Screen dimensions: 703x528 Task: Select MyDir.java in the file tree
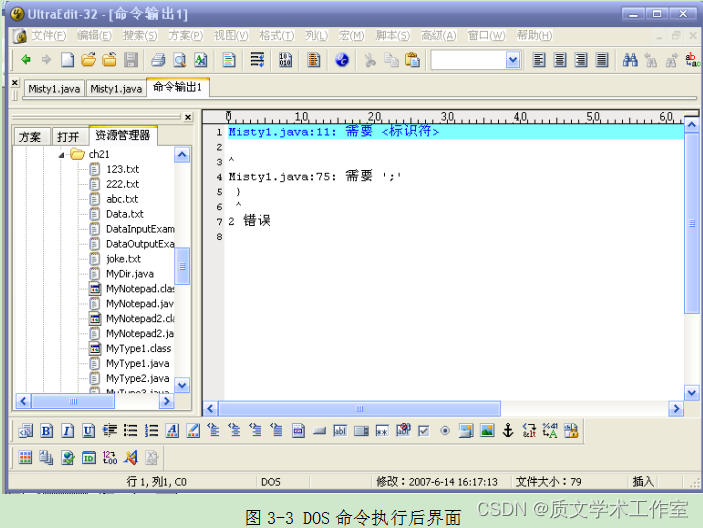(x=129, y=274)
